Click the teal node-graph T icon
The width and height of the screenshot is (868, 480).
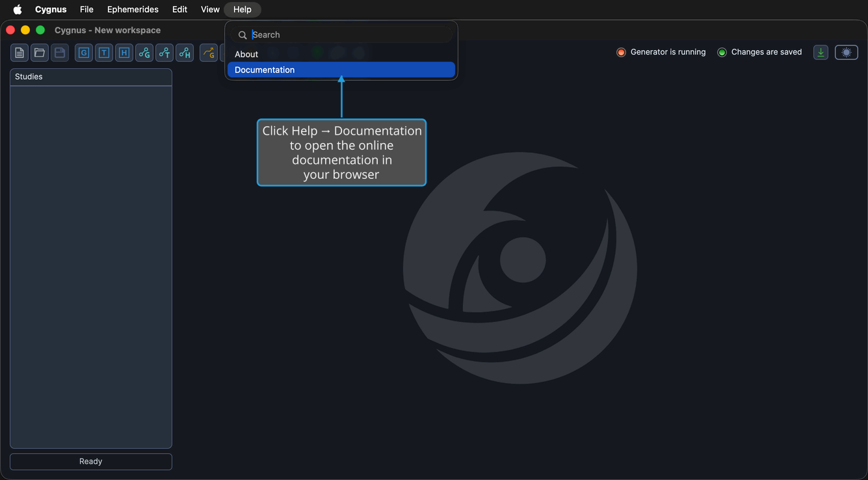tap(164, 53)
